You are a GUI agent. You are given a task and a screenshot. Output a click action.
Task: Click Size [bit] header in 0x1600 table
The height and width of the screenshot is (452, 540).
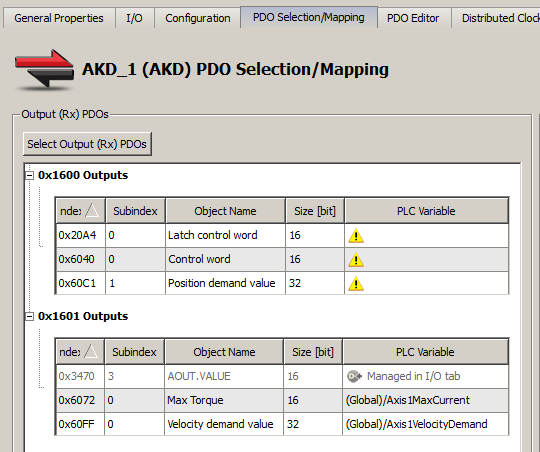[315, 211]
